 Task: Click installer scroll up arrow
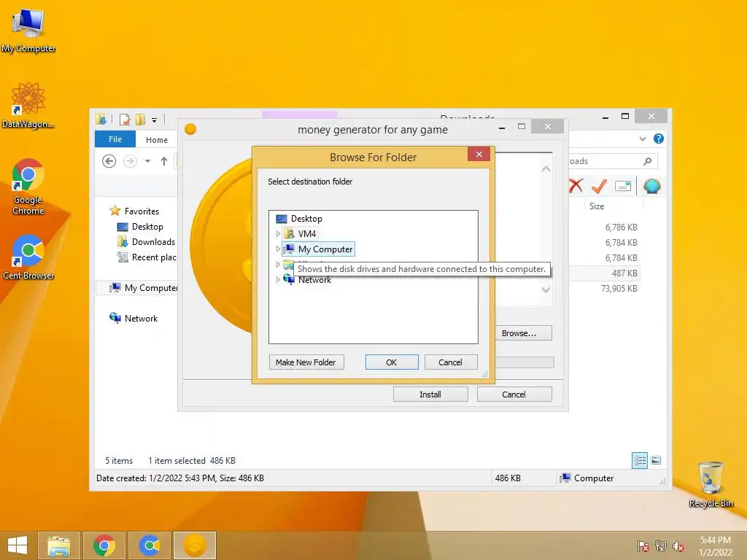546,169
